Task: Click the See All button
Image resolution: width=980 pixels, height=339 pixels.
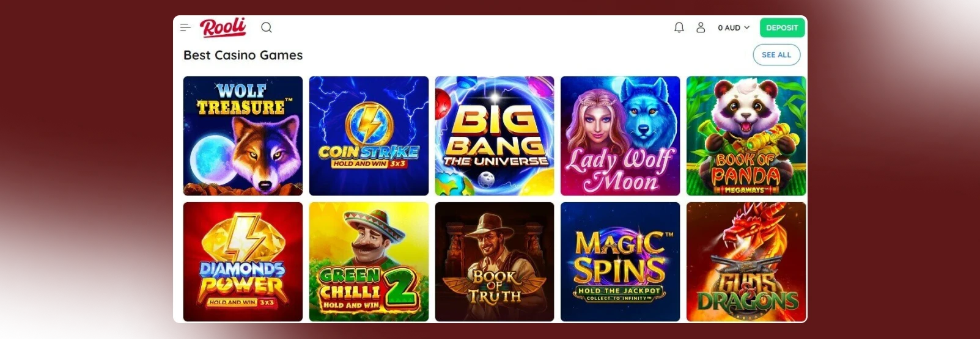Action: pyautogui.click(x=776, y=54)
